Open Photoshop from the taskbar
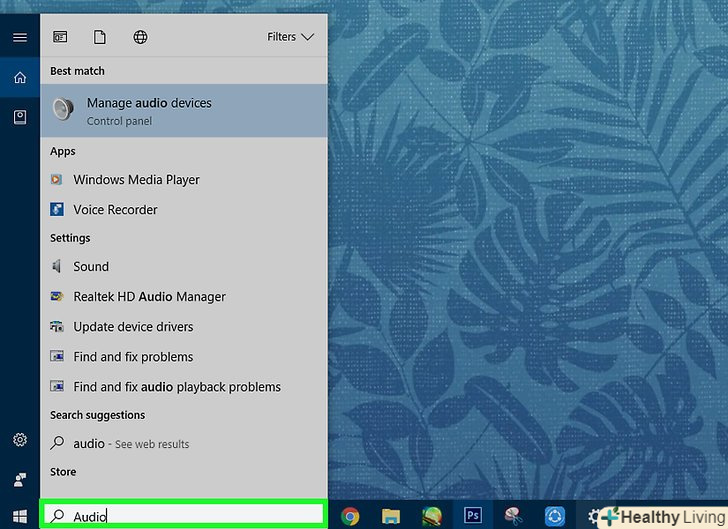The image size is (728, 529). tap(474, 516)
